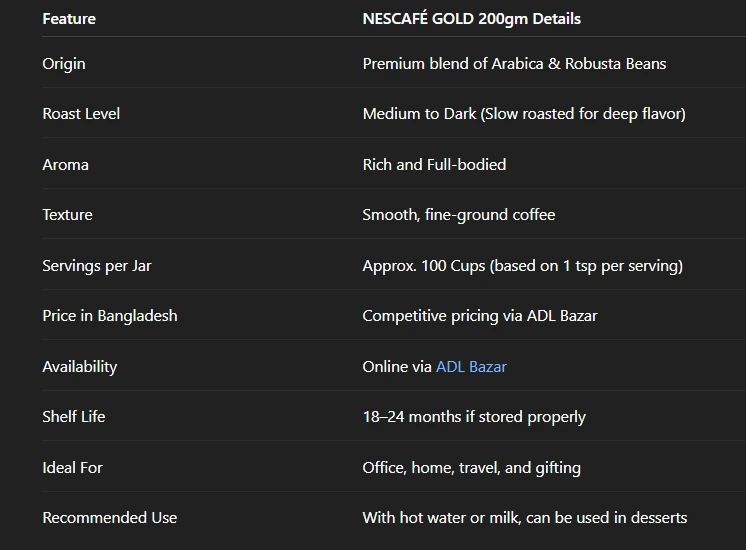Open the ADL Bazar link
Image resolution: width=746 pixels, height=550 pixels.
point(471,367)
